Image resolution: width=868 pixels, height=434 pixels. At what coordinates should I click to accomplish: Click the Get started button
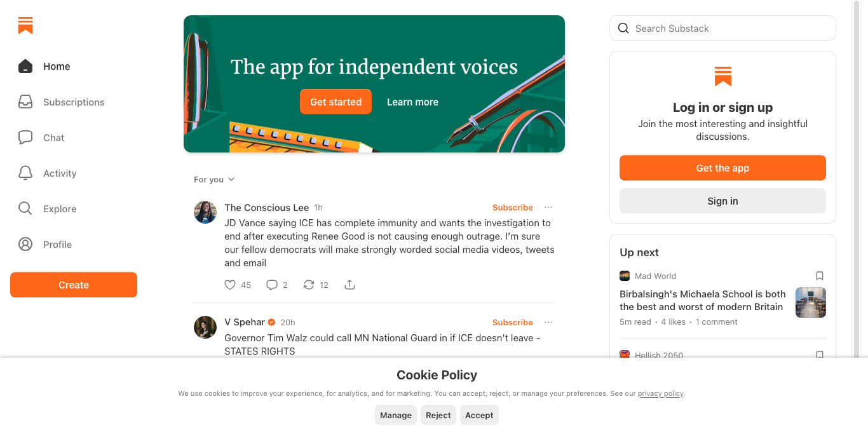point(336,102)
